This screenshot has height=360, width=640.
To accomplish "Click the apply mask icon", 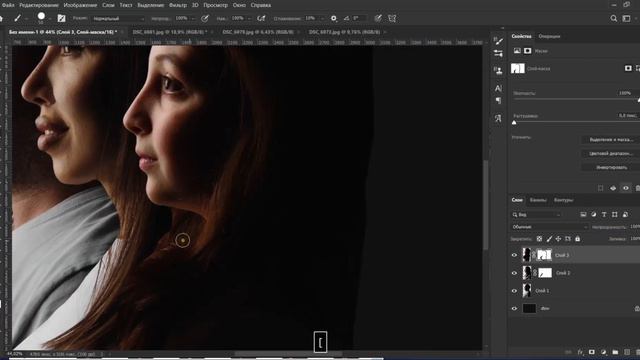I will click(613, 188).
